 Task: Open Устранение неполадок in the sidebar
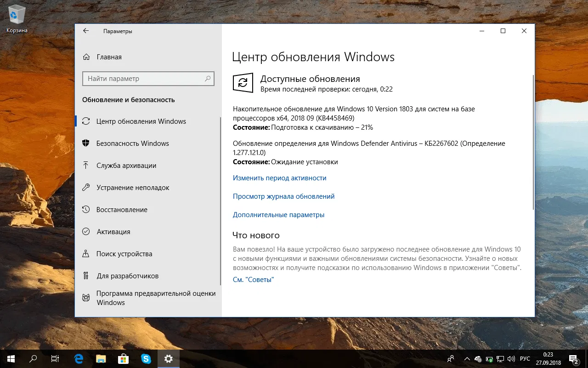(x=133, y=187)
